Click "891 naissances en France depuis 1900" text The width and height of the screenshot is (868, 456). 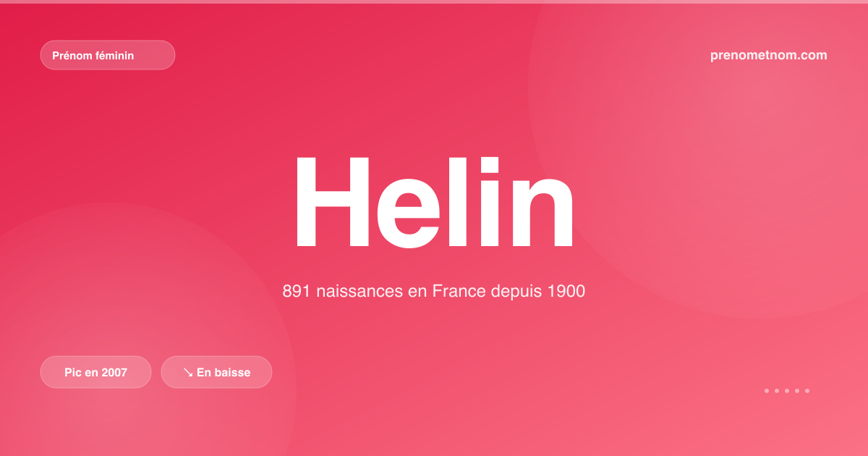[x=434, y=292]
